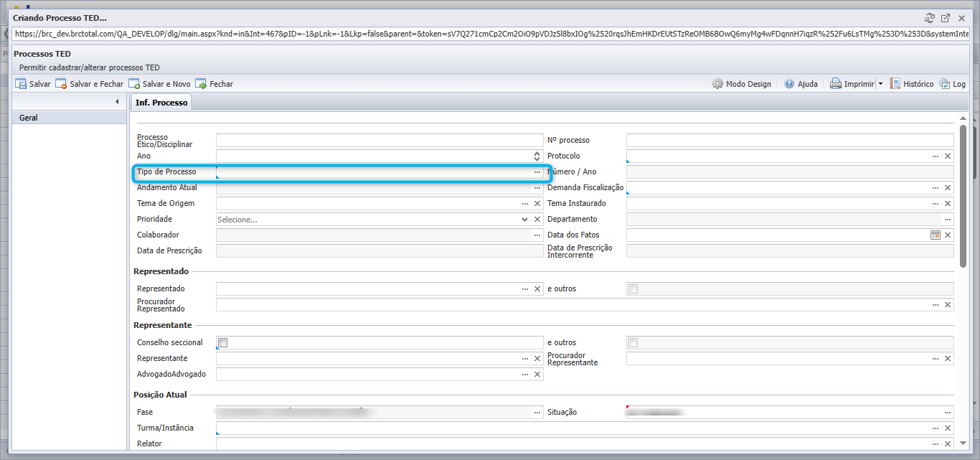The image size is (980, 460).
Task: Open lookup for Tema de Origem
Action: (x=525, y=204)
